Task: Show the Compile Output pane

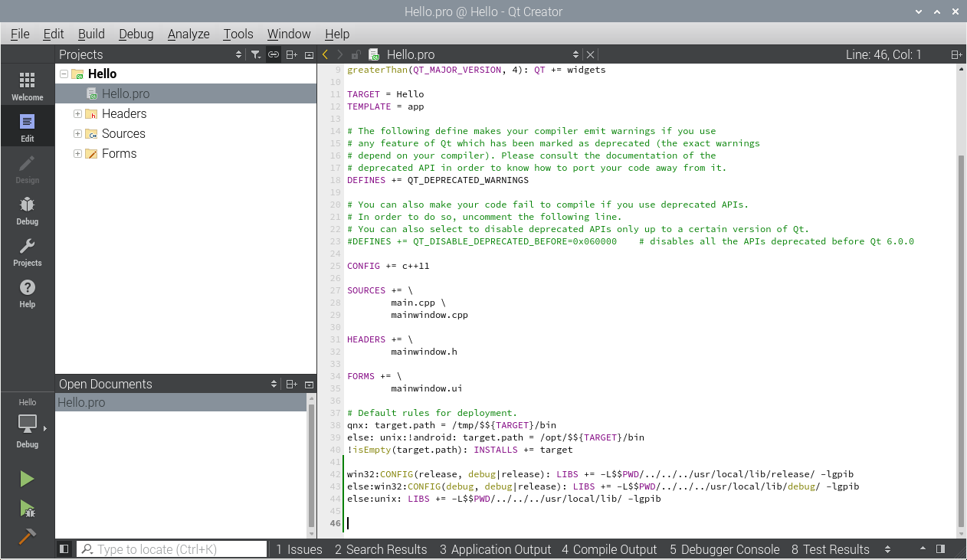Action: pos(609,549)
